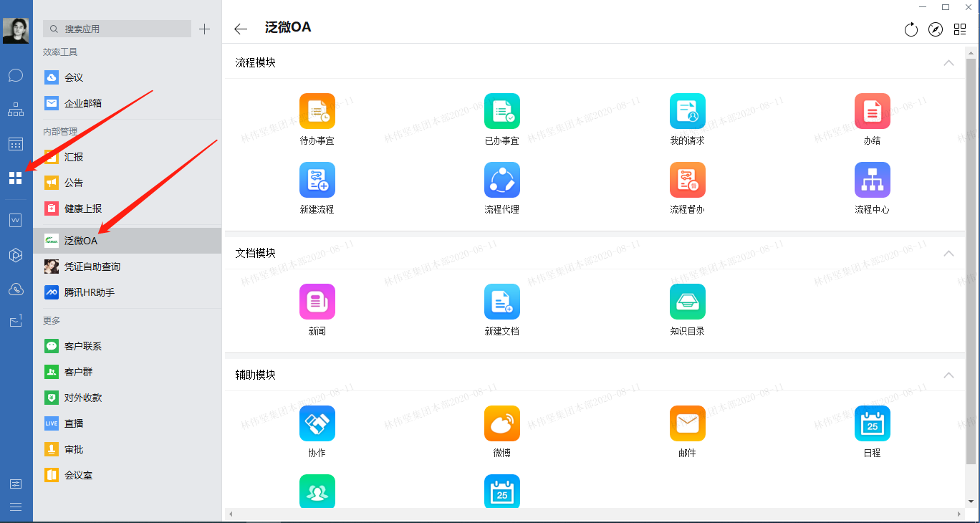
Task: Click the QR-style grid icon at top right
Action: [960, 29]
